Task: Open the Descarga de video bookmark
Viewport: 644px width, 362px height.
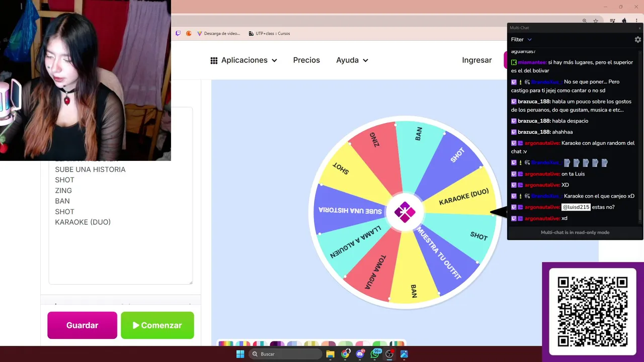Action: coord(219,34)
